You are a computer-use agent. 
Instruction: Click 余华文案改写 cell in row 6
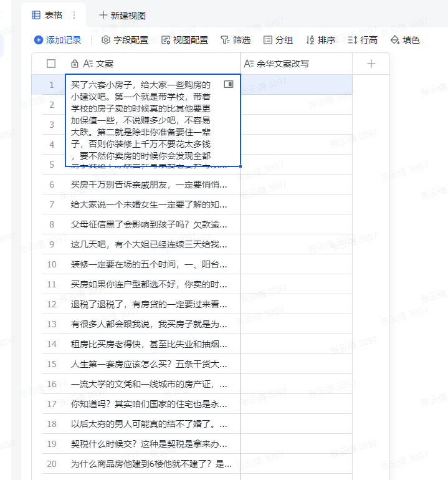click(296, 185)
